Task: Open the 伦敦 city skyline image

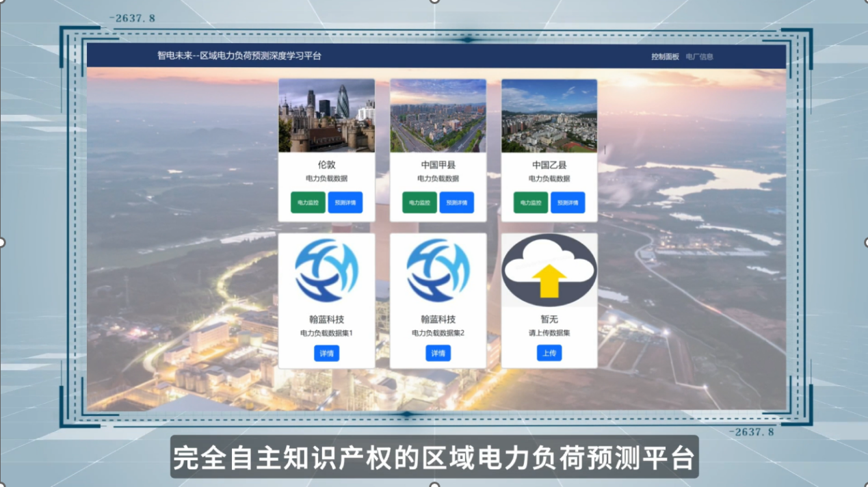Action: coord(326,116)
